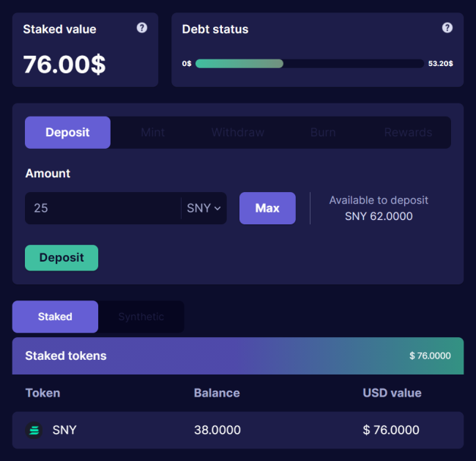The image size is (476, 461).
Task: Click the Staked tokens header banner
Action: pos(237,356)
